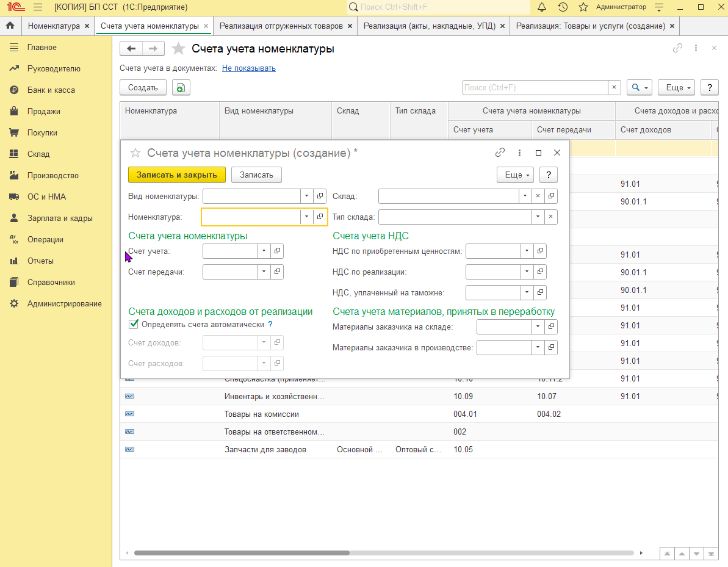Show history via the clock icon
Screen dimensions: 728x567
563,7
